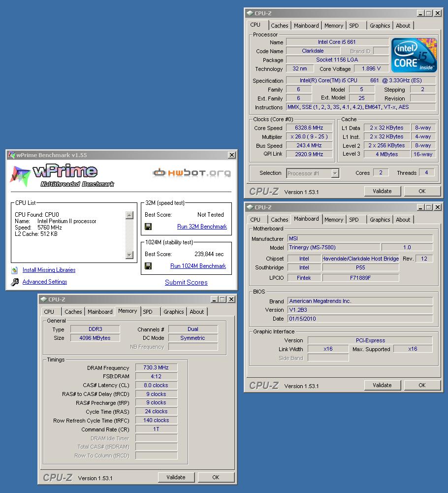Click the CPU-Z title icon in the CPU tab window
The width and height of the screenshot is (448, 493).
[x=250, y=13]
